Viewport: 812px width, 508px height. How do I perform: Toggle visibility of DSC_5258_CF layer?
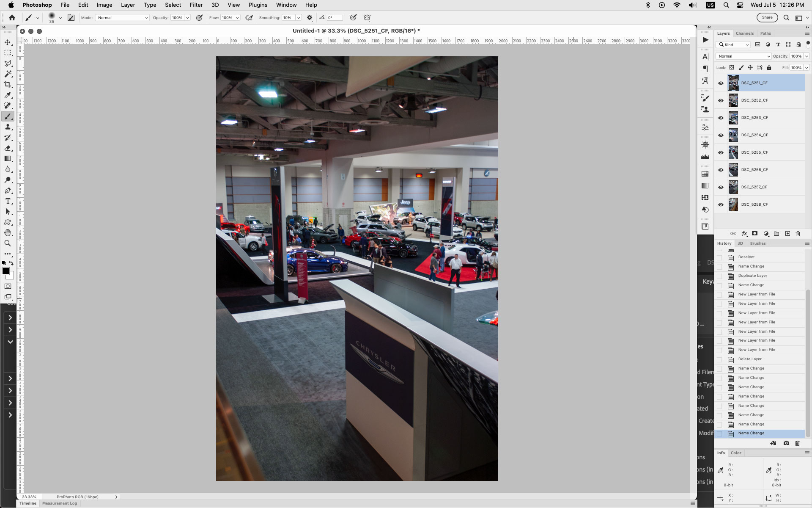pos(721,204)
